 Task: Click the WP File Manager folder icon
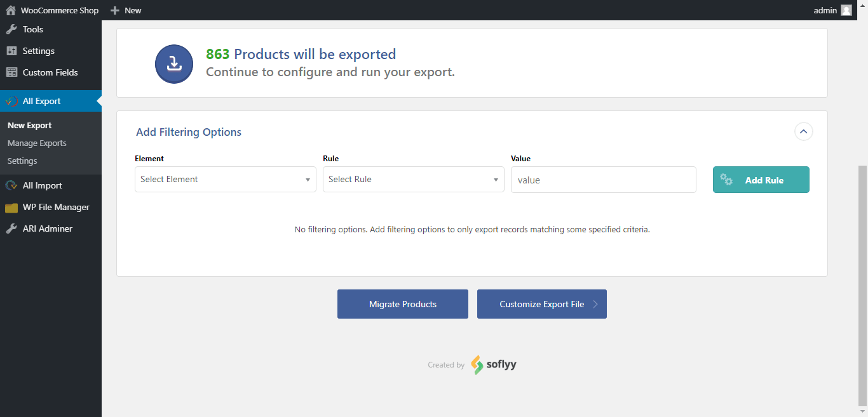[11, 208]
